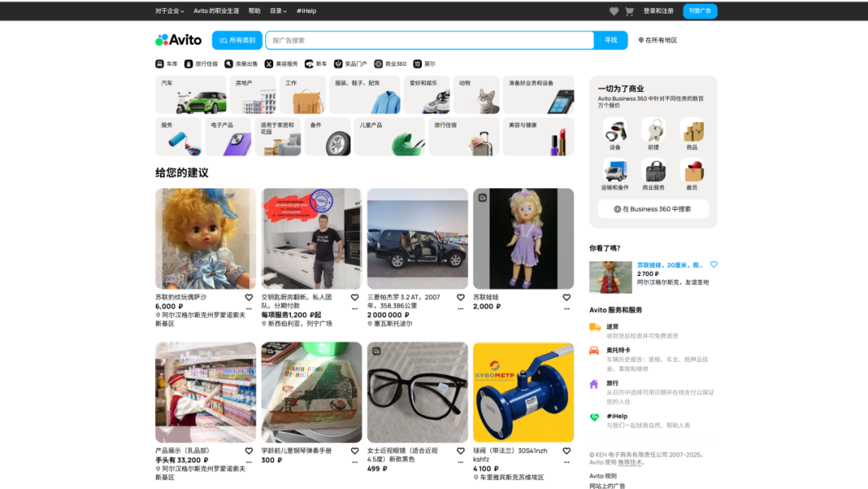Open the #iHelp green heart icon
The image size is (868, 489).
(595, 416)
